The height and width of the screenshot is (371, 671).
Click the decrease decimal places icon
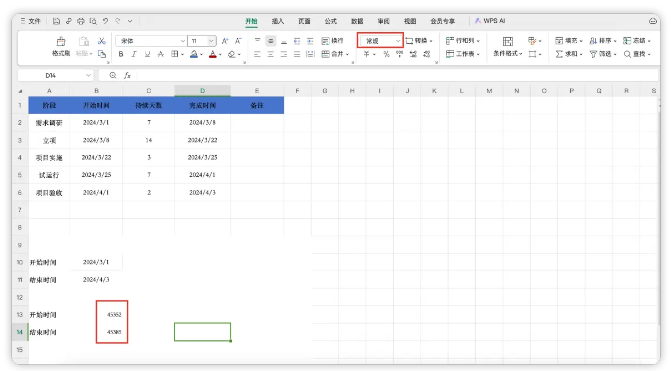[x=427, y=54]
